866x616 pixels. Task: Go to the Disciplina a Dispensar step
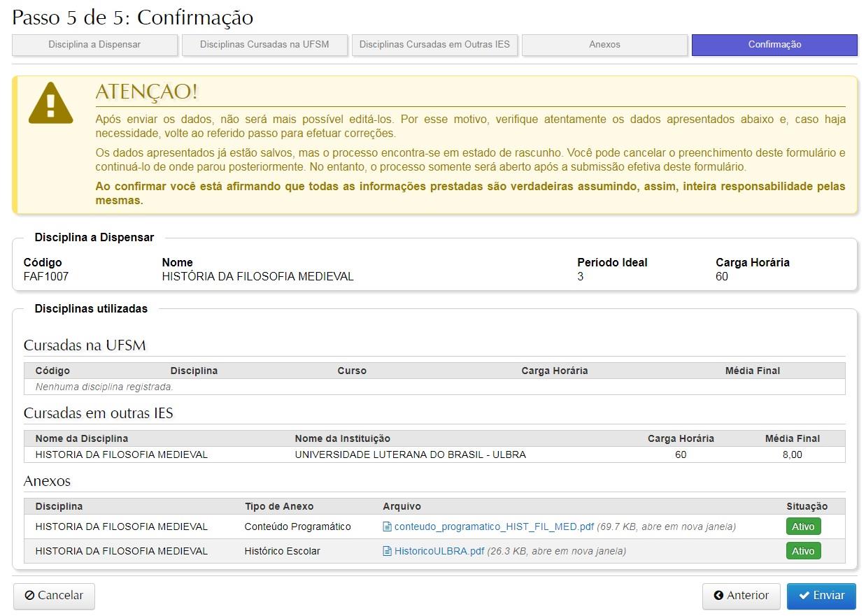94,45
